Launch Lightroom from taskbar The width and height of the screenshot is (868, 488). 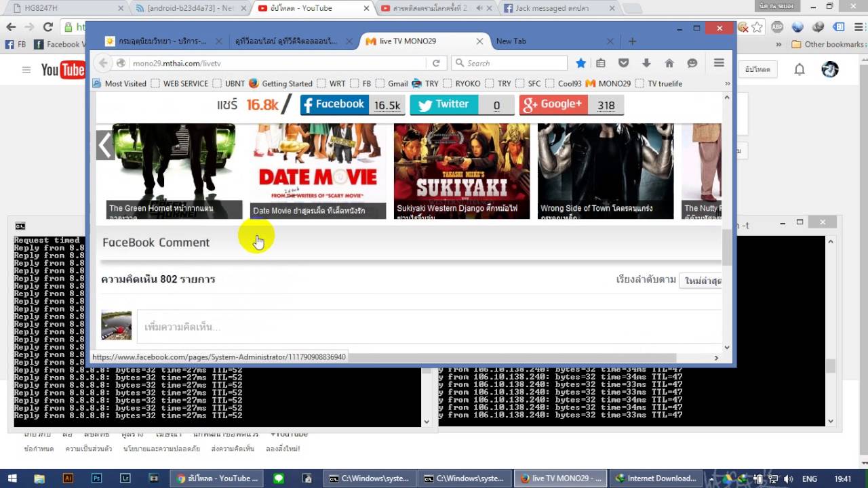pyautogui.click(x=125, y=479)
